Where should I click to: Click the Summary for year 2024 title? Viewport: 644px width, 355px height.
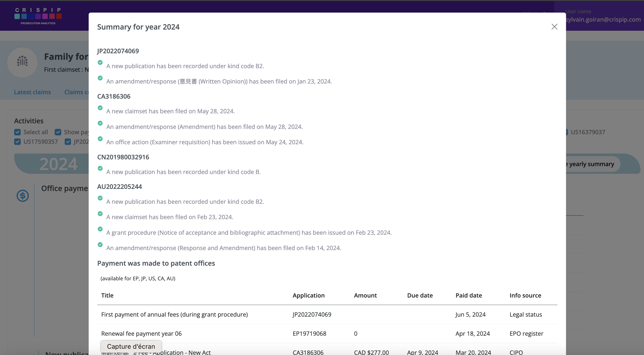pos(138,27)
